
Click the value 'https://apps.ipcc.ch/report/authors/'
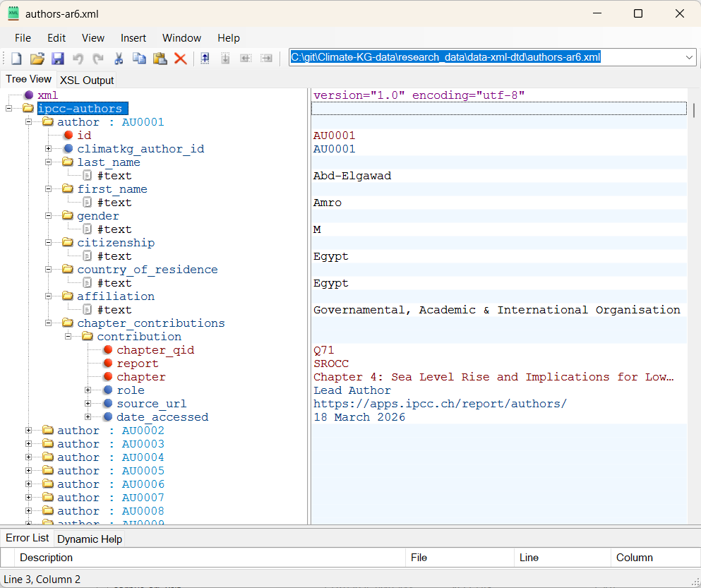[x=440, y=403]
